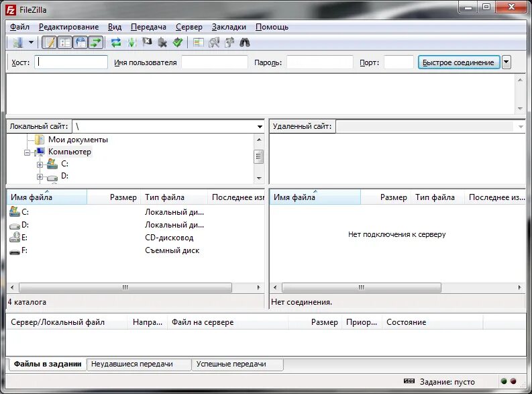532x394 pixels.
Task: Open the quick connect history dropdown
Action: (x=507, y=62)
